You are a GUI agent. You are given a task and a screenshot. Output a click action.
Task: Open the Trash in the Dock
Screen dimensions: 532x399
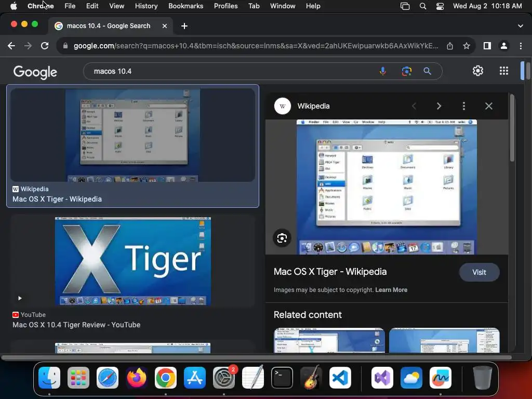(482, 378)
